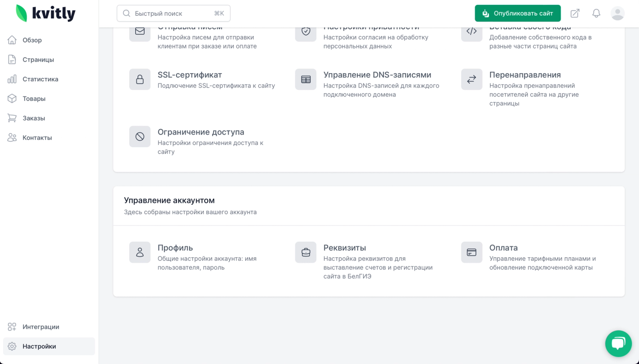Open the support chat bubble
Viewport: 639px width, 364px height.
coord(619,344)
